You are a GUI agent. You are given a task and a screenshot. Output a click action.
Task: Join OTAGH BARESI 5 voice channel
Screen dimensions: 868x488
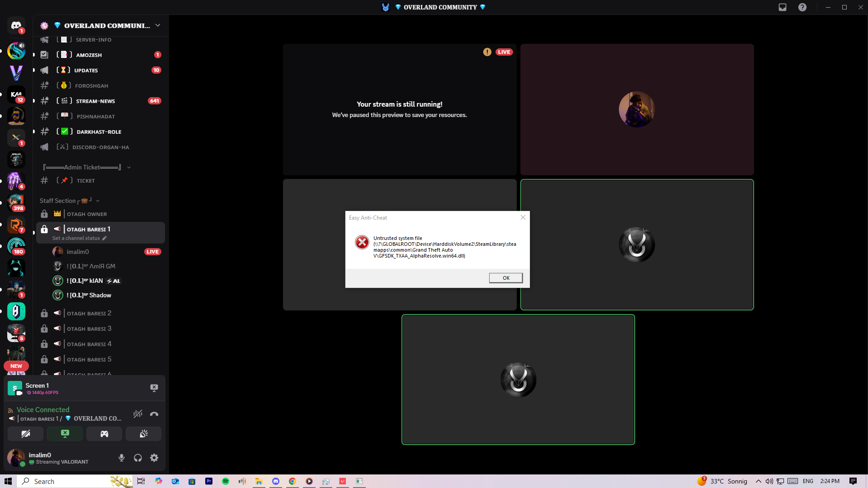100,359
